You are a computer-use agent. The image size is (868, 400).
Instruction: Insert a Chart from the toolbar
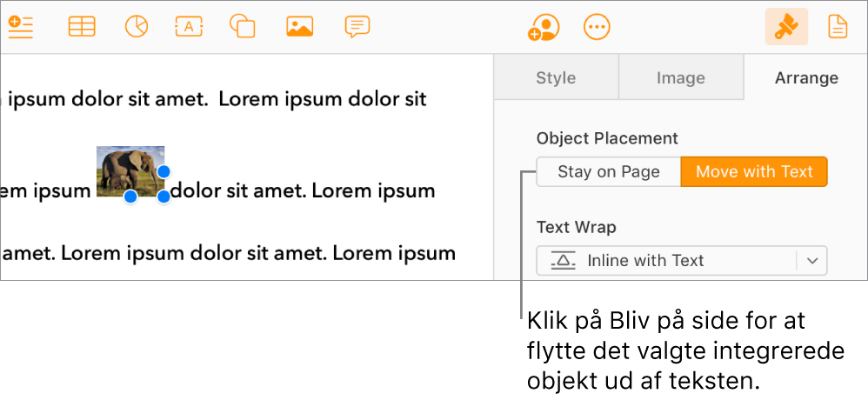[x=137, y=27]
